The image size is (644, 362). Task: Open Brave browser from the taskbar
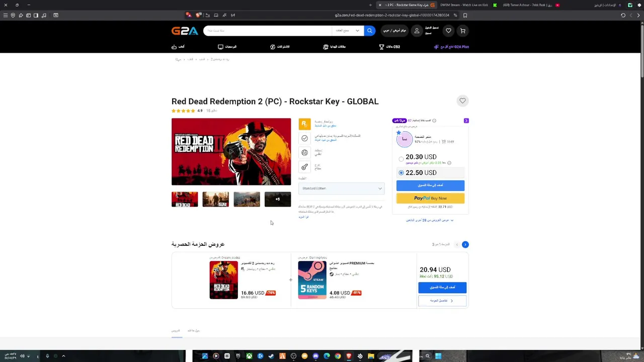[349, 356]
